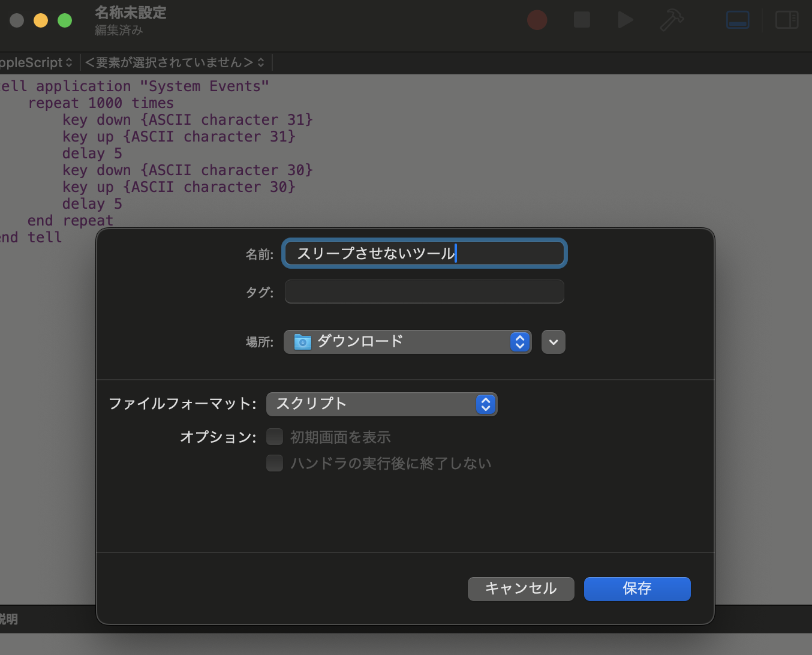
Task: Expand the save dialog with the chevron button
Action: [x=554, y=342]
